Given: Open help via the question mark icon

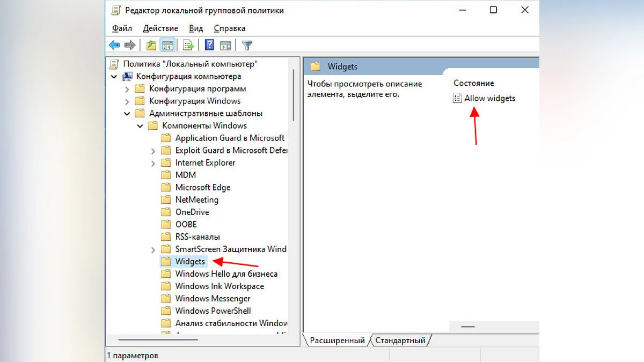Looking at the screenshot, I should click(x=210, y=46).
